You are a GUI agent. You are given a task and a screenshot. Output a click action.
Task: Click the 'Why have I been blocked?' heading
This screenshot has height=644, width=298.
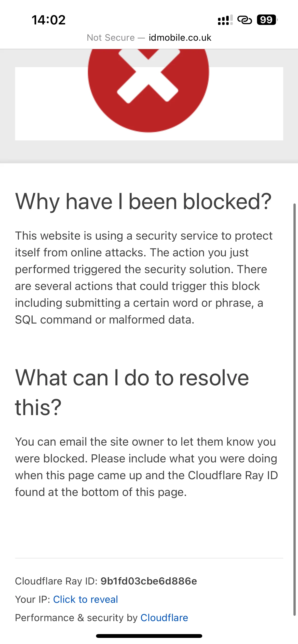(x=143, y=201)
